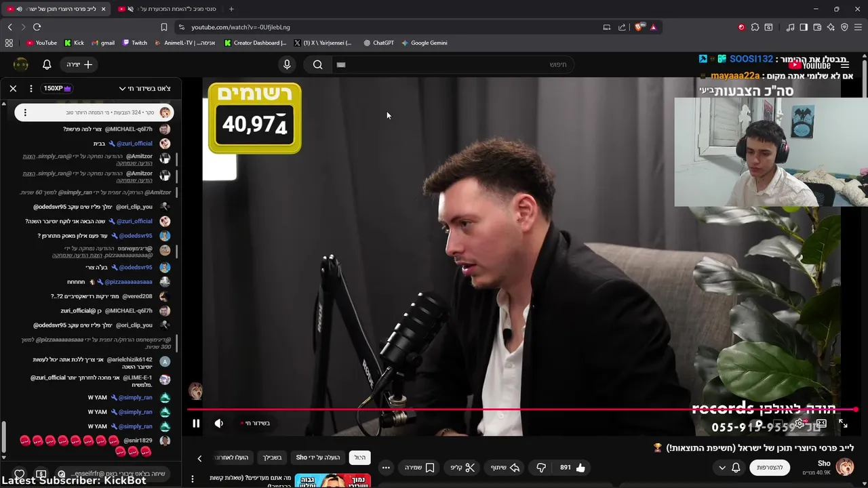868x488 pixels.
Task: Click the chat heart reaction icon
Action: click(20, 474)
